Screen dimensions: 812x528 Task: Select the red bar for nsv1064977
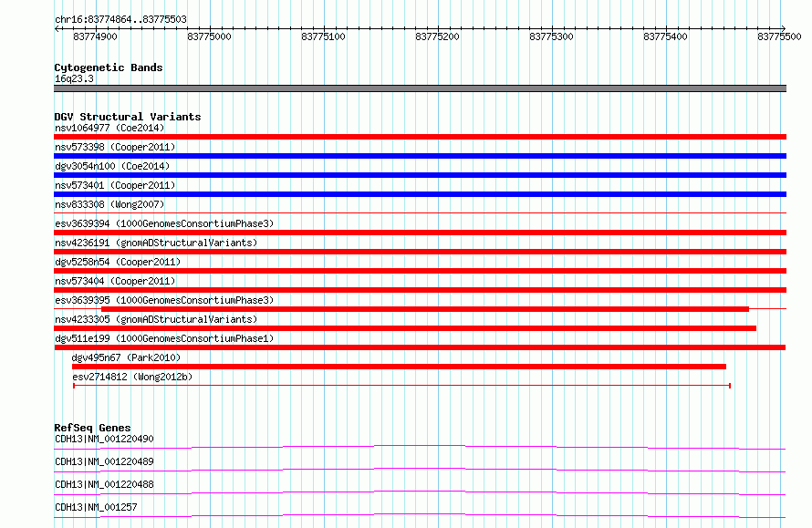420,137
